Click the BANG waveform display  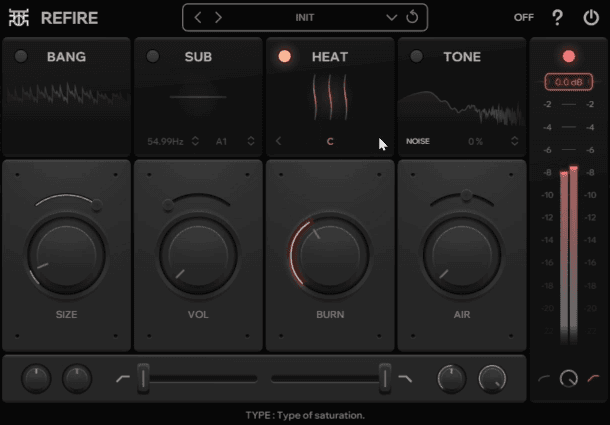[x=67, y=95]
